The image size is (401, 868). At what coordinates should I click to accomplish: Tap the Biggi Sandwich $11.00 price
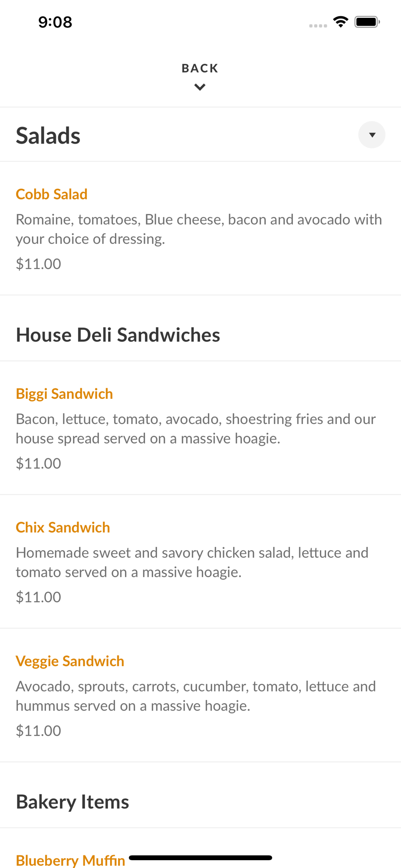pos(39,464)
